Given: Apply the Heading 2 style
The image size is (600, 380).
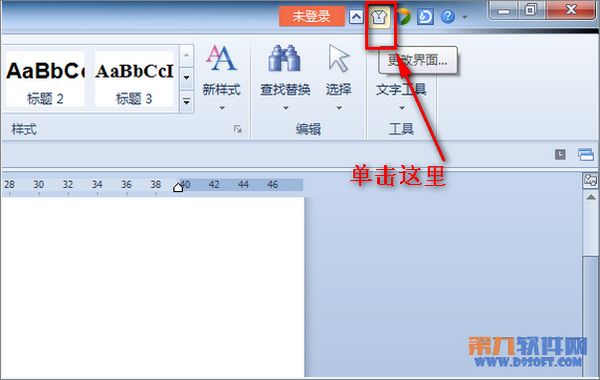Looking at the screenshot, I should 45,79.
